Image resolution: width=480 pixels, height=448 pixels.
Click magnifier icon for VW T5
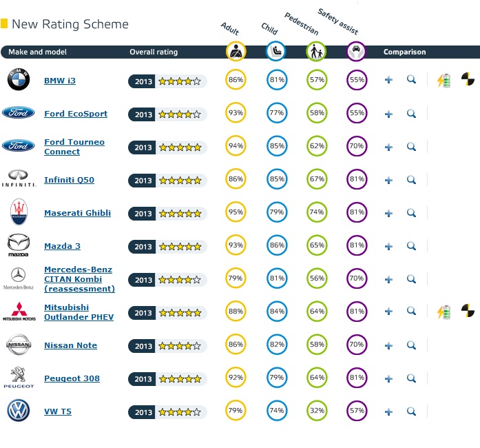click(411, 411)
